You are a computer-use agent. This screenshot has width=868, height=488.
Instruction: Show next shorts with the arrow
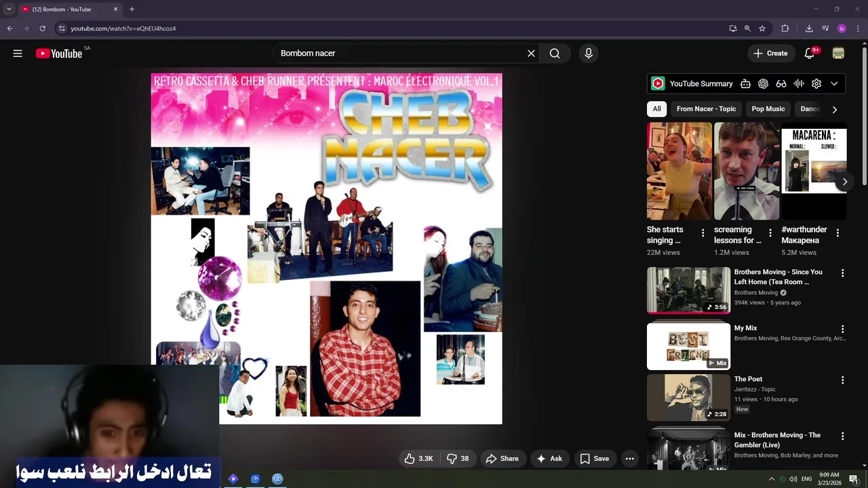point(844,182)
